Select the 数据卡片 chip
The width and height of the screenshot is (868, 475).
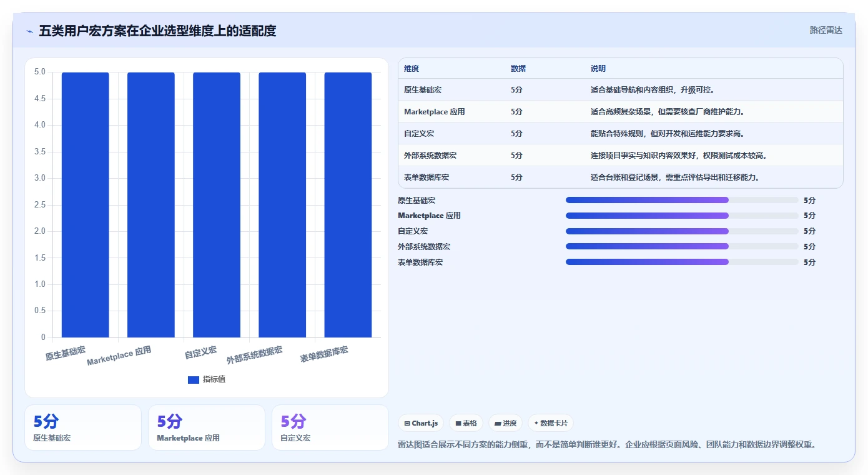(x=551, y=423)
